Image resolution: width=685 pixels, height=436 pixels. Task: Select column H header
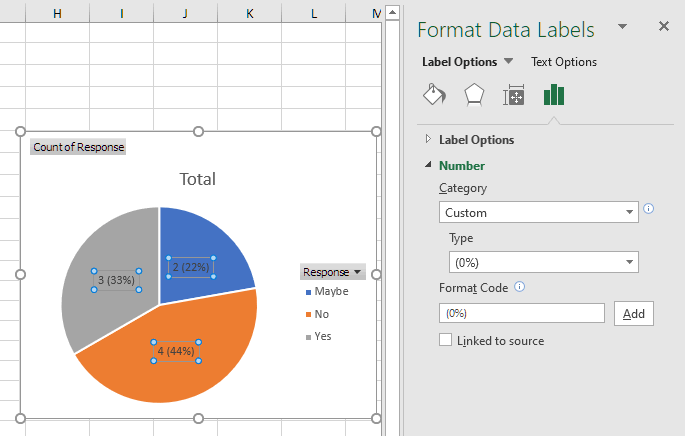[57, 14]
